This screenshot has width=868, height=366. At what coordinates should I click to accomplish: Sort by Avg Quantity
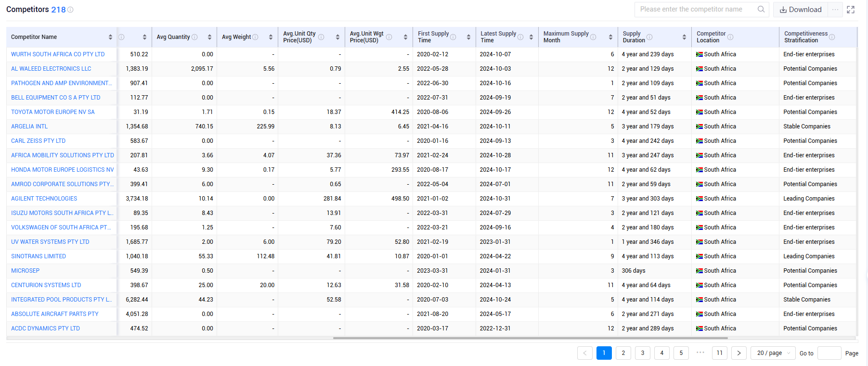tap(209, 37)
